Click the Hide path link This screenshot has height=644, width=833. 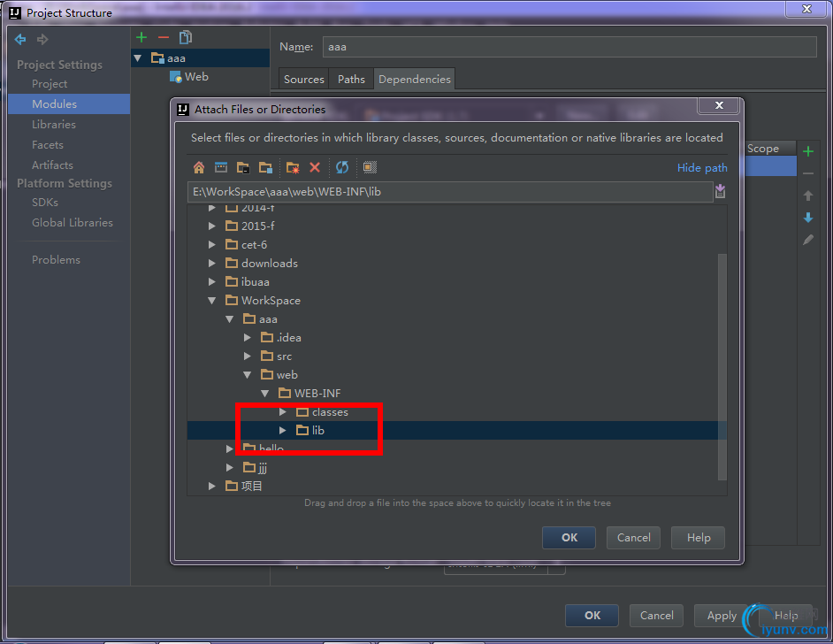click(702, 168)
